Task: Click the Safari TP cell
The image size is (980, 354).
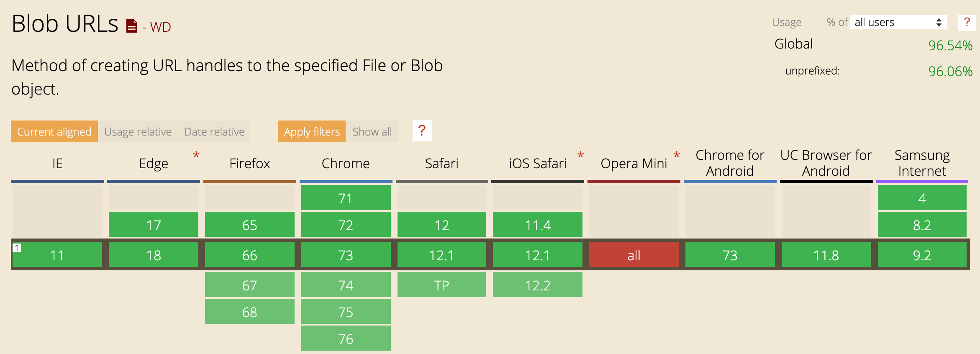Action: 442,285
